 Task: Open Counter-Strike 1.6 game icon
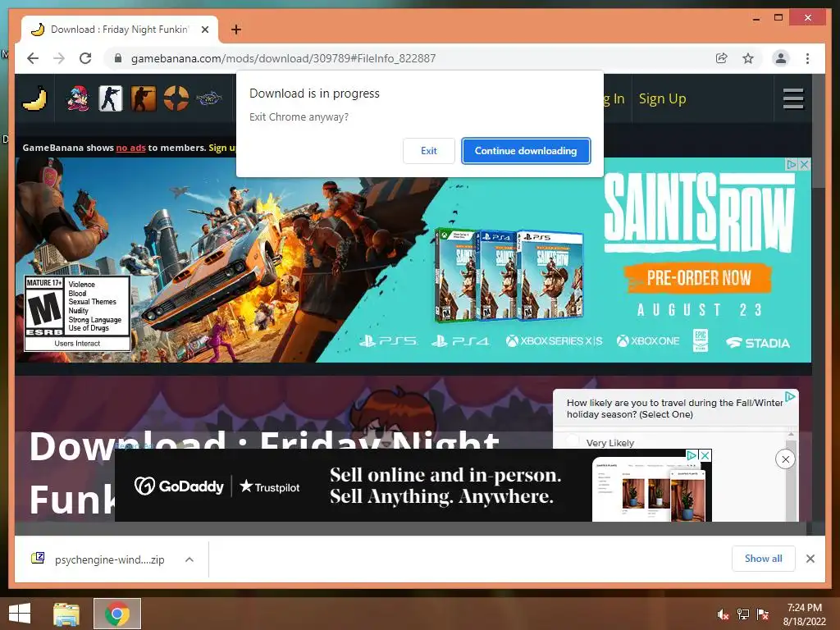click(111, 98)
